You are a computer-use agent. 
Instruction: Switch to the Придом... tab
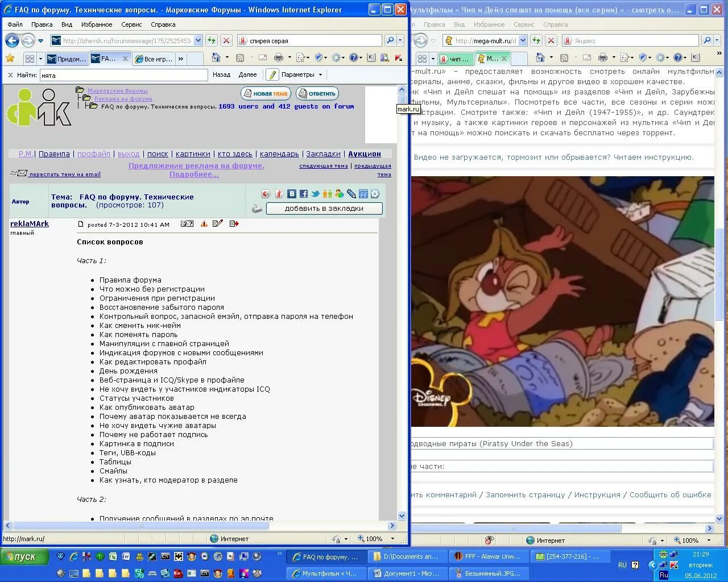67,59
